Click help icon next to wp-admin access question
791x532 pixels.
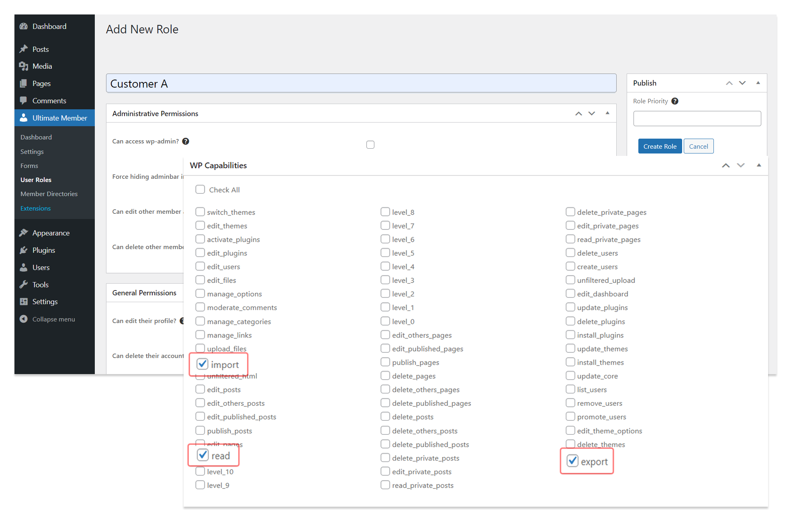tap(186, 141)
